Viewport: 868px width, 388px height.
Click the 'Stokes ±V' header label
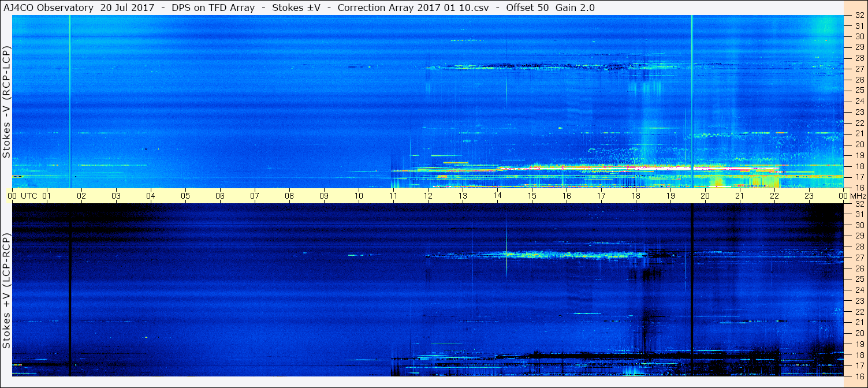(x=296, y=8)
